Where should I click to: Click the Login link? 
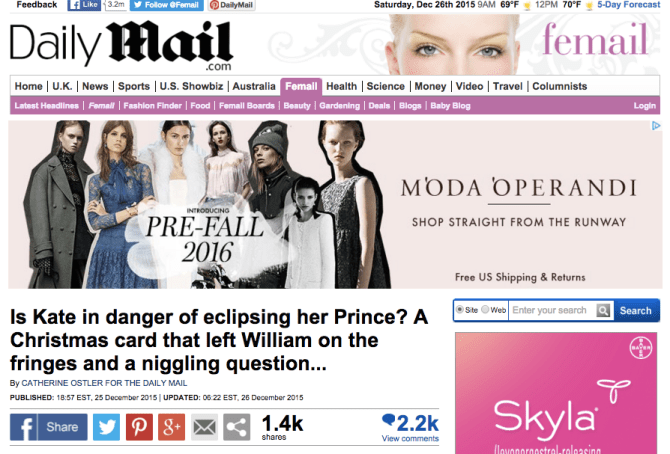(644, 106)
